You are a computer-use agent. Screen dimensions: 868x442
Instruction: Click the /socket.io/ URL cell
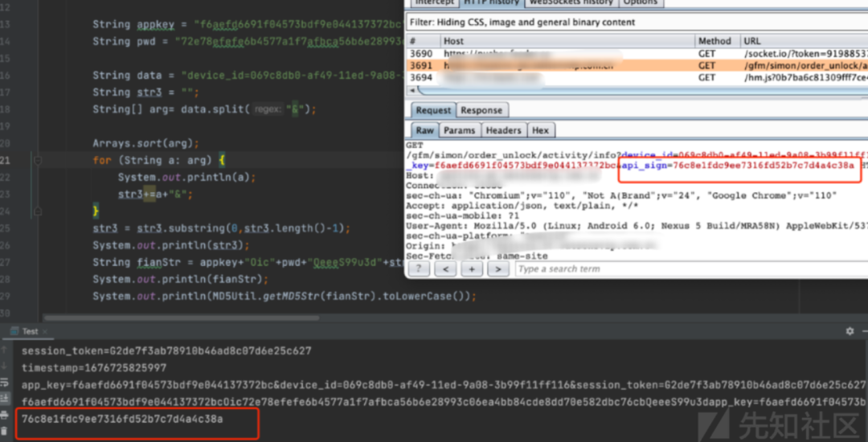click(805, 54)
